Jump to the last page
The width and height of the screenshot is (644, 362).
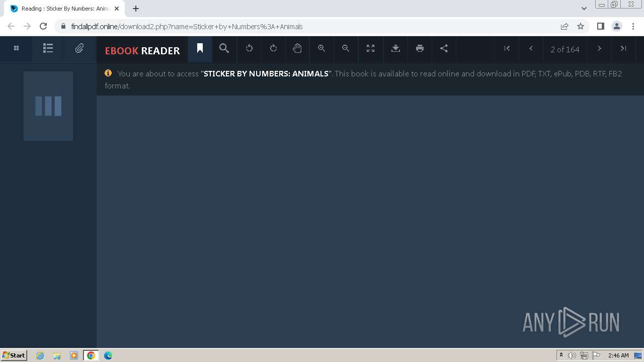623,48
